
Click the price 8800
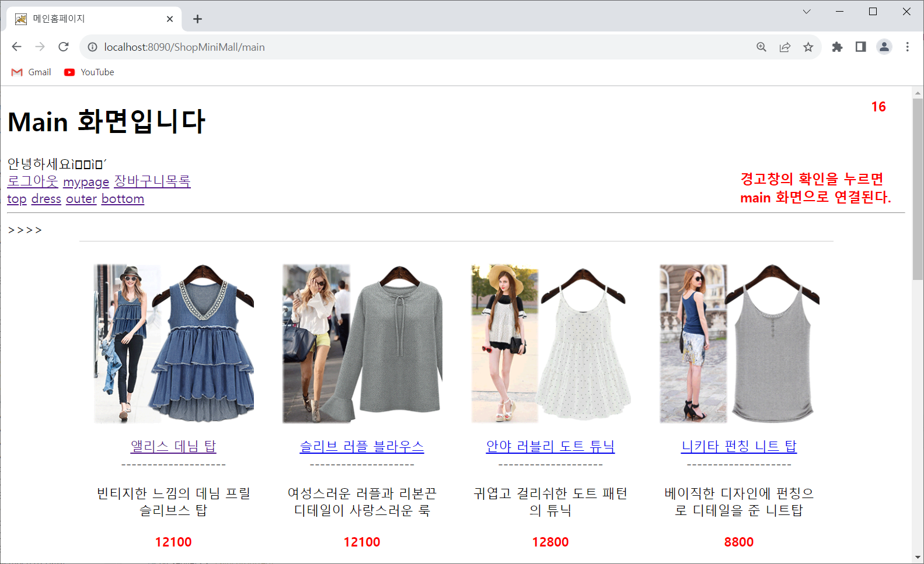[739, 542]
